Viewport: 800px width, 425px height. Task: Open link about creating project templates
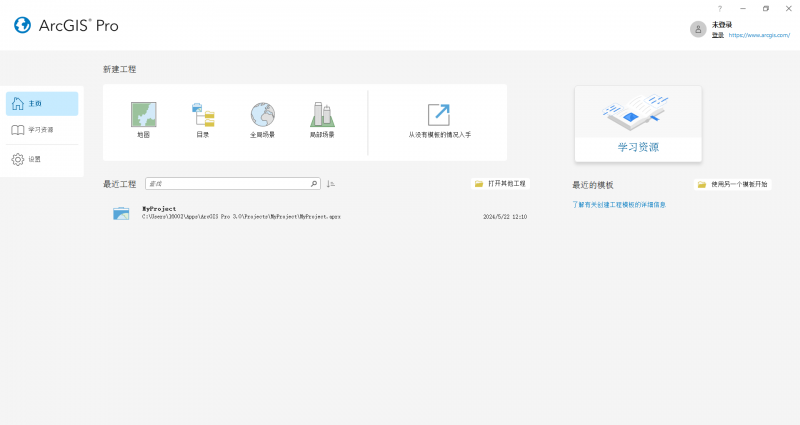tap(618, 204)
